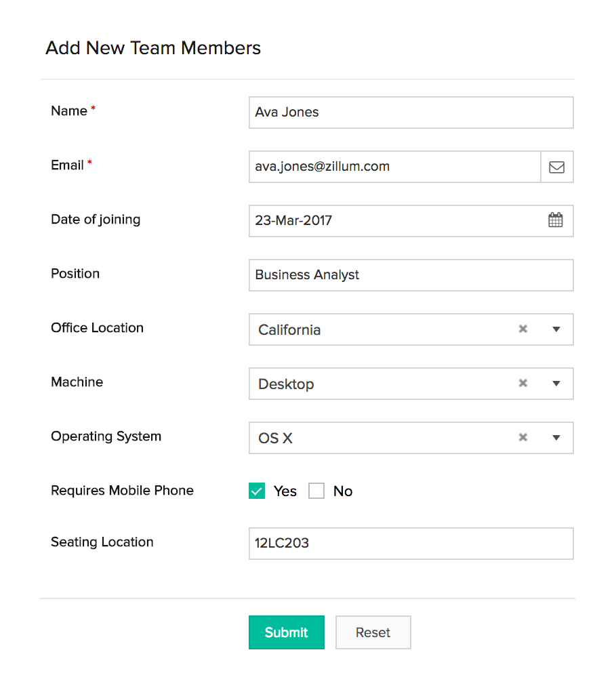Click the Position text field
Image resolution: width=616 pixels, height=690 pixels.
(x=411, y=275)
